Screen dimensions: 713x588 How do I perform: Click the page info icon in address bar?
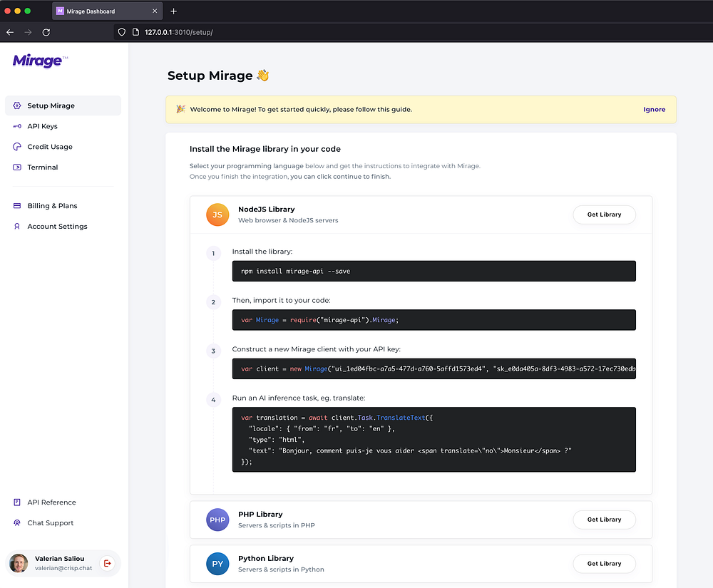[x=135, y=32]
